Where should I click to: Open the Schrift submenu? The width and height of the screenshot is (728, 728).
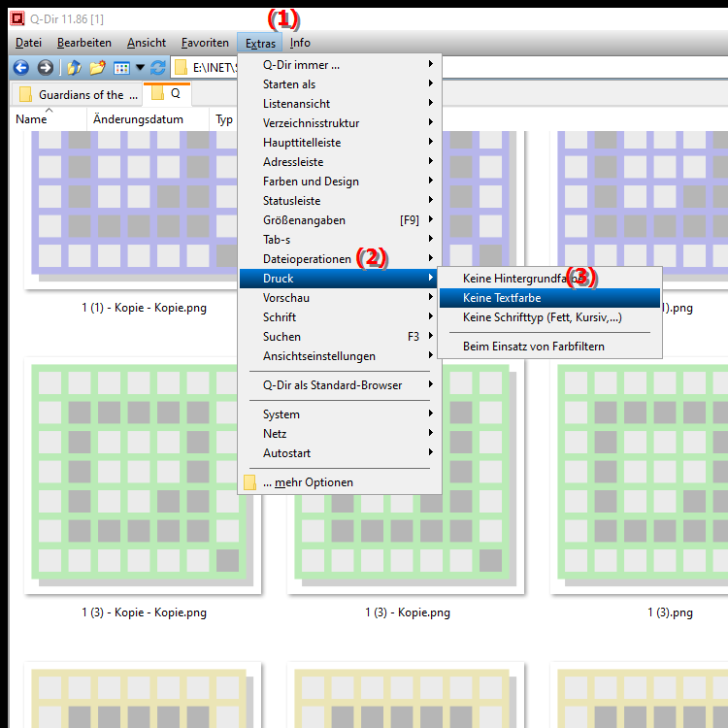(x=339, y=317)
